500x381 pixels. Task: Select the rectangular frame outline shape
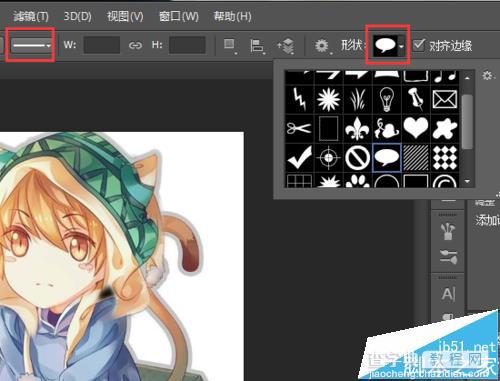point(329,128)
